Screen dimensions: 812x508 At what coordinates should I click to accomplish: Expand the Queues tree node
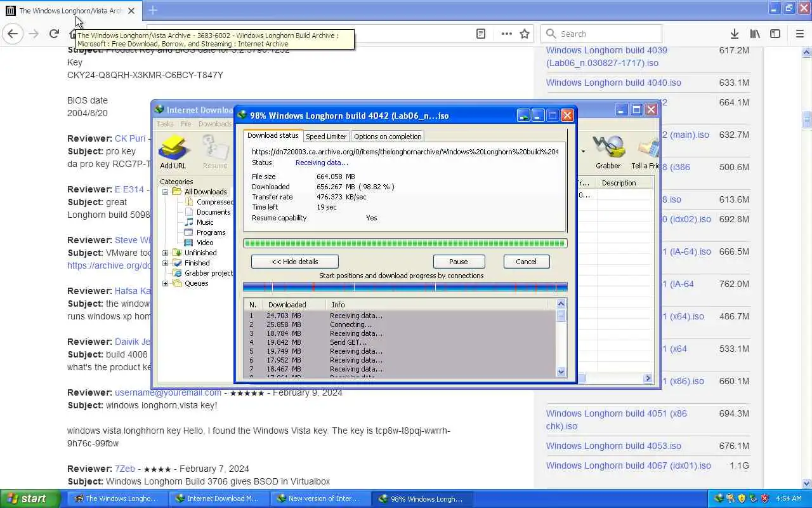[166, 283]
